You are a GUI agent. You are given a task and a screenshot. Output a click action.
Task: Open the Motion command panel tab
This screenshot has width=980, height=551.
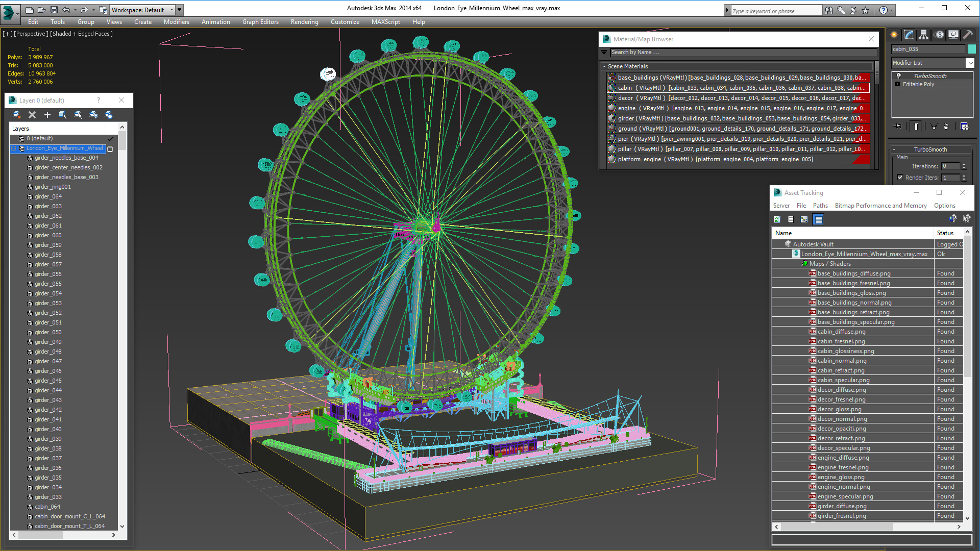coord(939,35)
